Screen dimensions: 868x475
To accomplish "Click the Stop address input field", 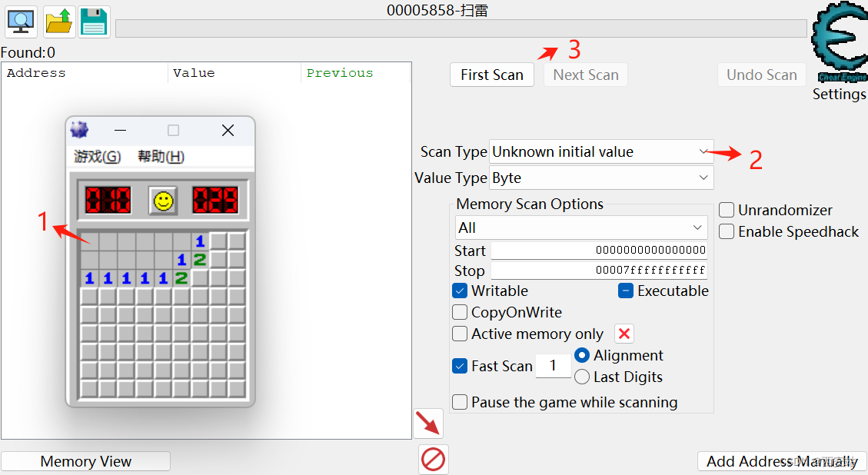I will click(599, 270).
